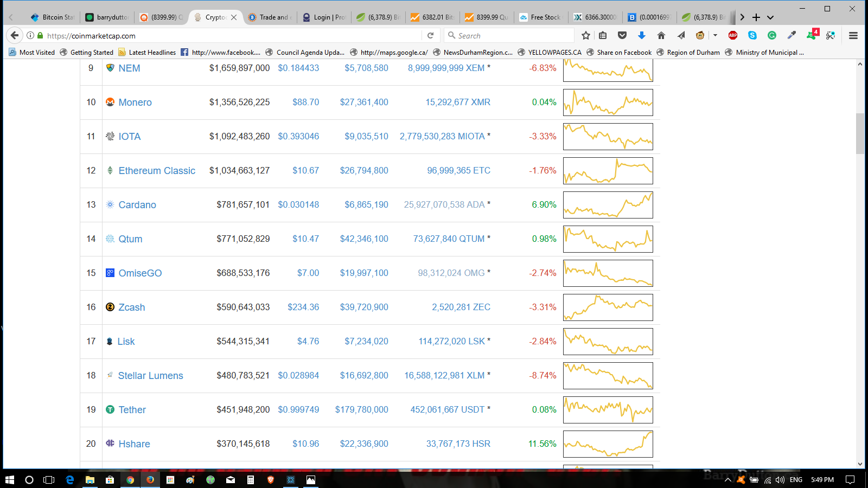
Task: Open the Downloads arrow icon
Action: [x=642, y=35]
